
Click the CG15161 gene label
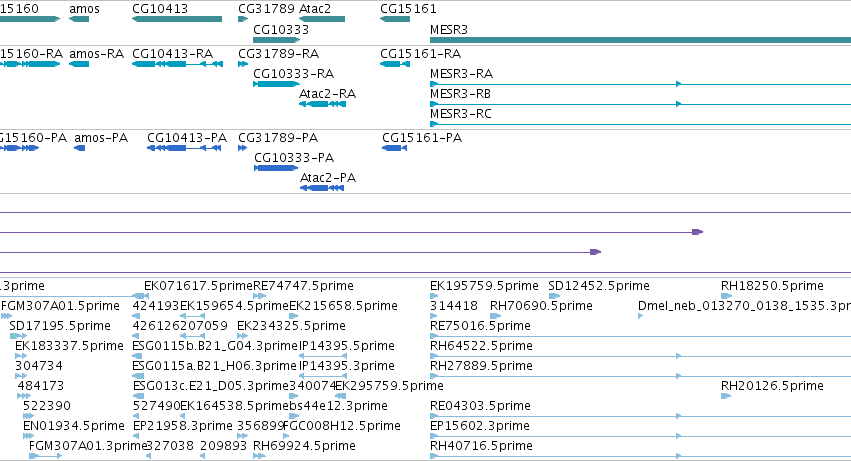pos(408,9)
